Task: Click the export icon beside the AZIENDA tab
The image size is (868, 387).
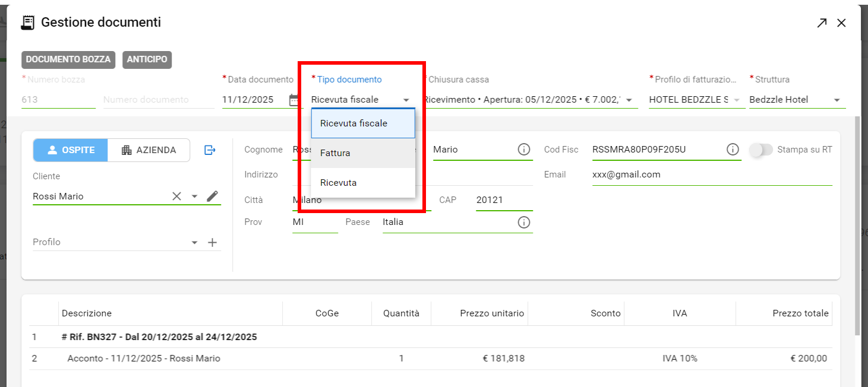Action: click(x=210, y=150)
